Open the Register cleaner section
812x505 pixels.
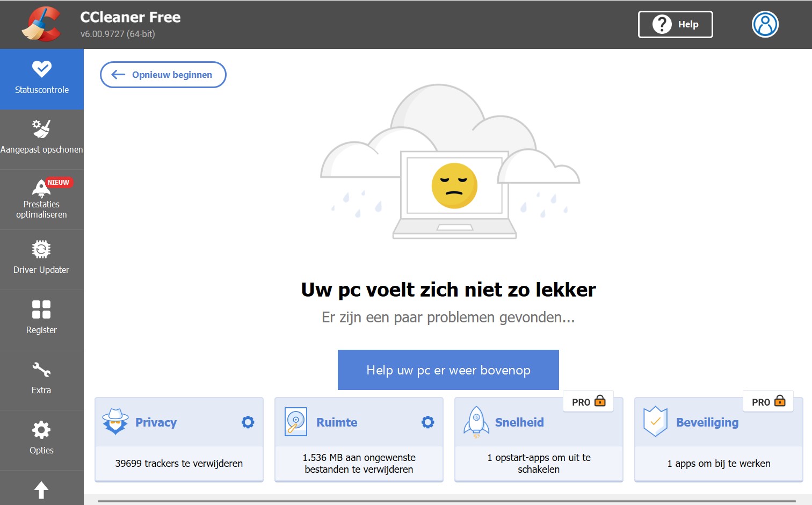[x=42, y=320]
